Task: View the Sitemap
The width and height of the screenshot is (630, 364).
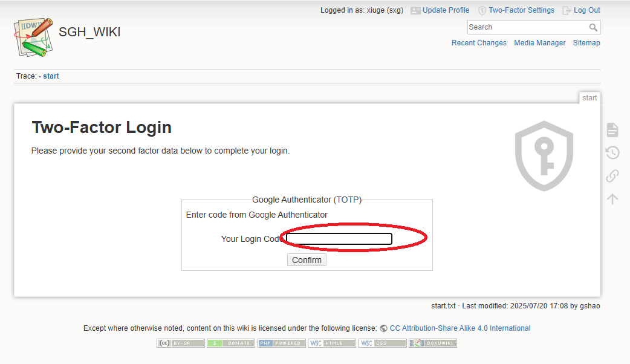Action: pos(586,42)
